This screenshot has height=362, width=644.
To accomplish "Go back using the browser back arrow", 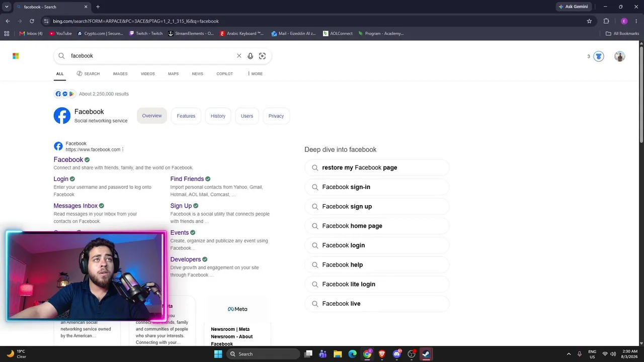I will pos(8,21).
